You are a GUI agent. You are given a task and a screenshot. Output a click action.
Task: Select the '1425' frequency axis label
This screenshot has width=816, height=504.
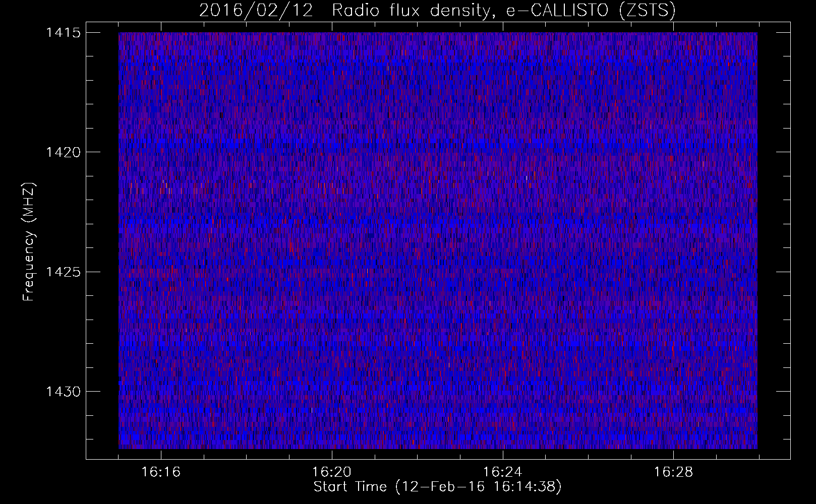(x=63, y=272)
